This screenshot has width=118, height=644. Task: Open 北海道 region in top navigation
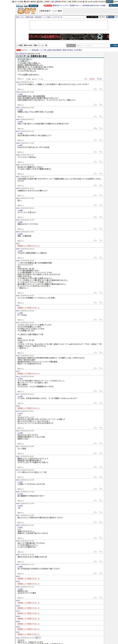point(20,2)
